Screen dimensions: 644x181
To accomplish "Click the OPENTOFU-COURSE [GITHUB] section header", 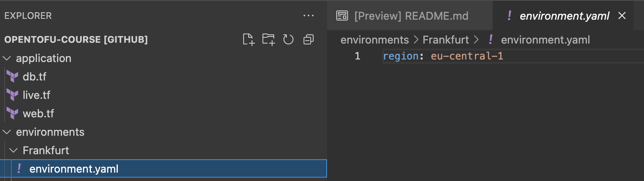I will (x=76, y=40).
